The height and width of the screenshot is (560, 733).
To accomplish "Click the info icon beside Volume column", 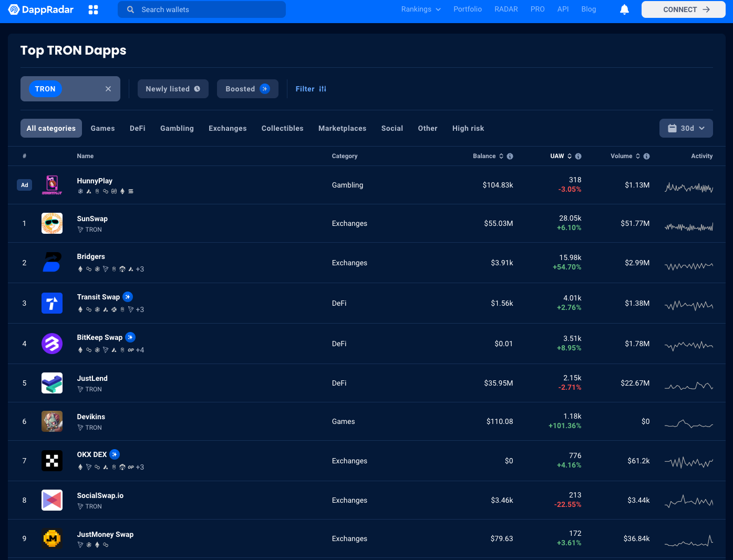I will [646, 156].
